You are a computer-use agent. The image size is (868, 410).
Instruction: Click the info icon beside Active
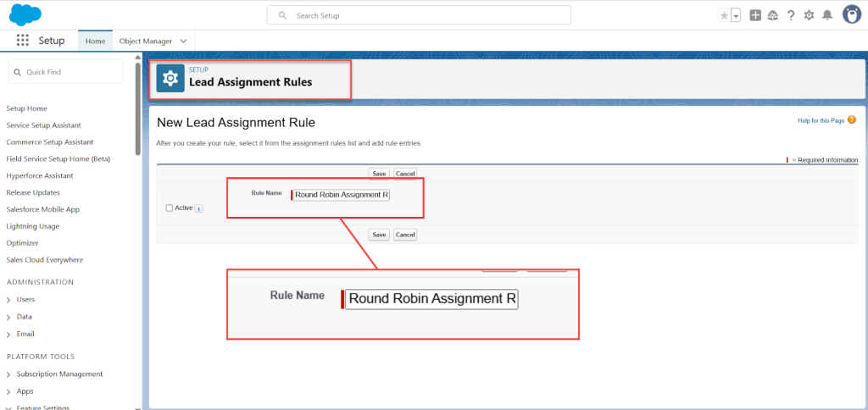(198, 208)
